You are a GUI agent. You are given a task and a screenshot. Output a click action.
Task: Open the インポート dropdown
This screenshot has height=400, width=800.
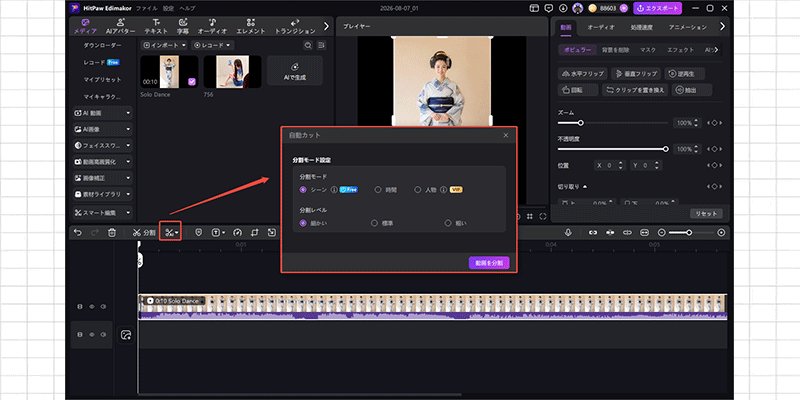164,45
